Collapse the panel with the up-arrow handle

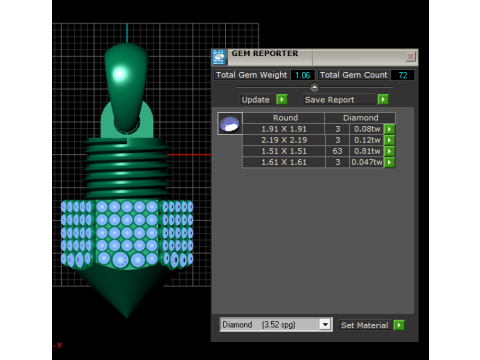click(314, 87)
